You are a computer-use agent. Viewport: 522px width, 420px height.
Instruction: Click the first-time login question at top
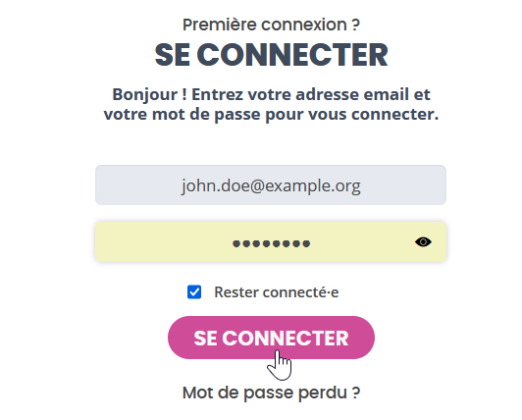point(271,25)
